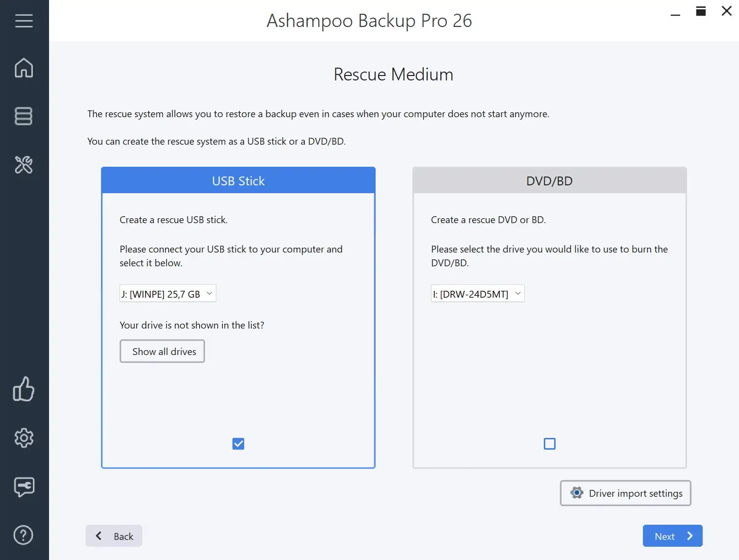Select the tools icon in the sidebar
This screenshot has width=739, height=560.
click(24, 165)
